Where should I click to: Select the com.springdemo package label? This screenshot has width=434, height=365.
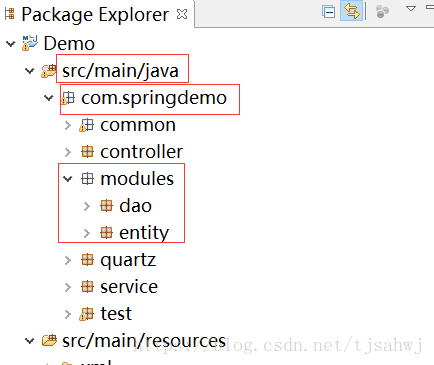(x=154, y=98)
